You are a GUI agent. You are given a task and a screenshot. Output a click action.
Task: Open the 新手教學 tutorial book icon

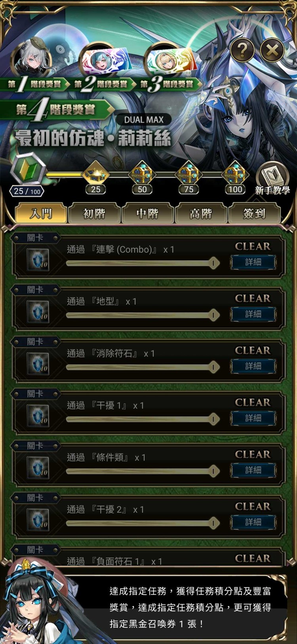(272, 178)
